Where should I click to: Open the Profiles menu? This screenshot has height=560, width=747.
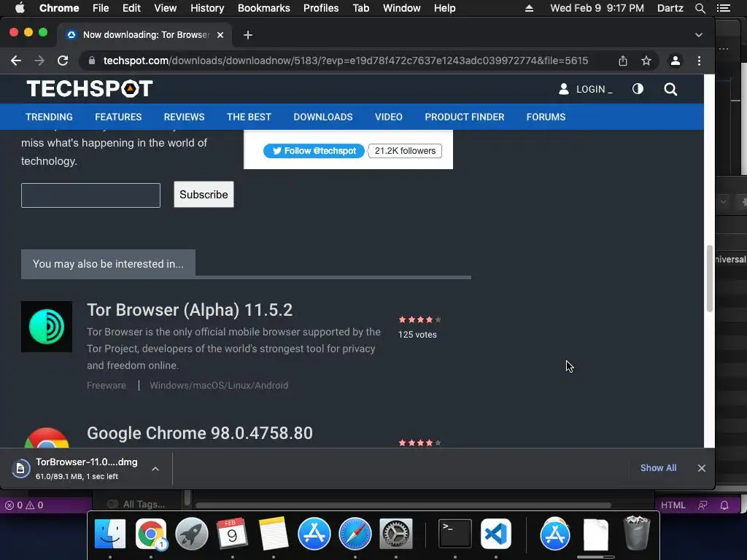321,8
